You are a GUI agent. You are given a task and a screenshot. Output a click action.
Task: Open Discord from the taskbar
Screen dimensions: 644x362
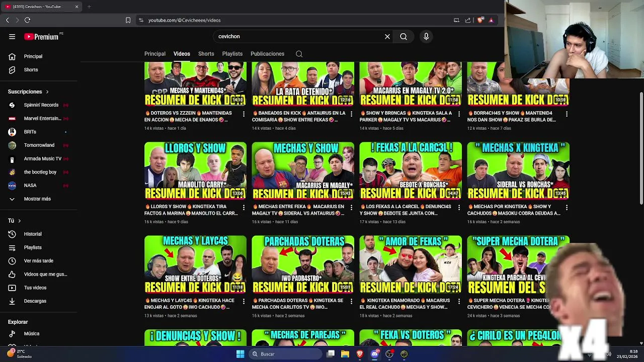[374, 354]
